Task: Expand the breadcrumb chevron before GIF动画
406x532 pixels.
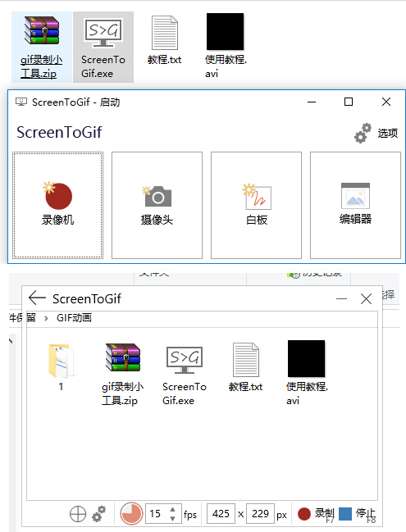Action: pyautogui.click(x=46, y=318)
